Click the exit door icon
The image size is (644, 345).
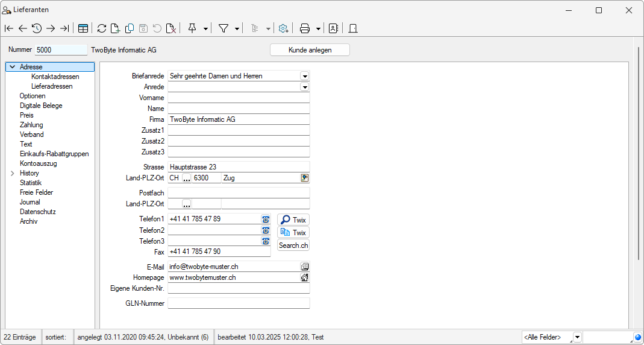pos(353,28)
